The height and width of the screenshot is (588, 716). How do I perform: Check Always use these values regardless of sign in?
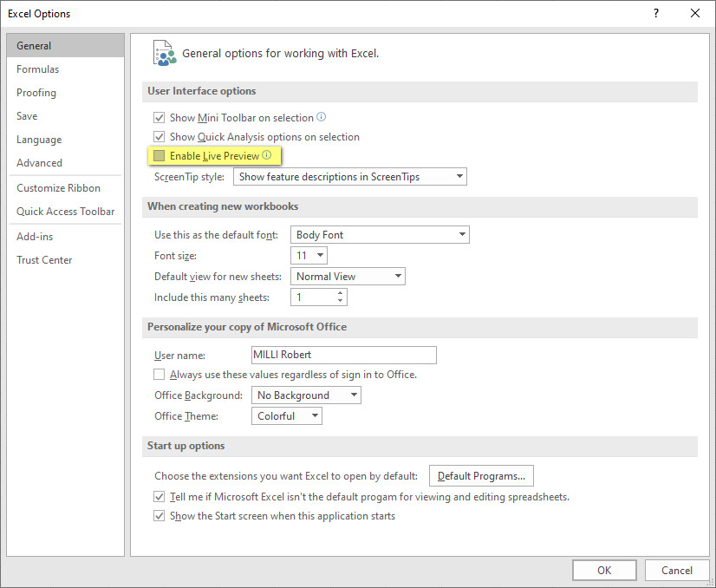[159, 375]
